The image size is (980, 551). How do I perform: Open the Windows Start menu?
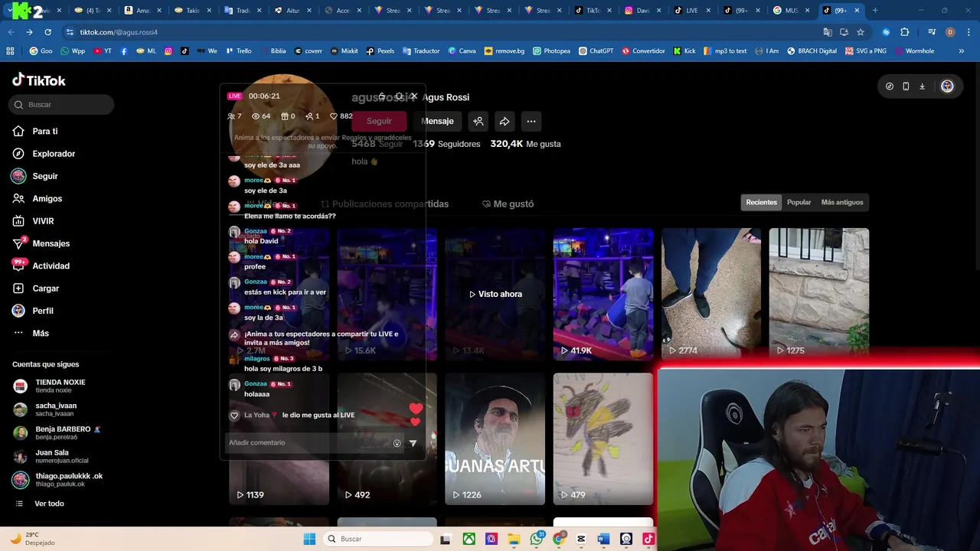[309, 539]
